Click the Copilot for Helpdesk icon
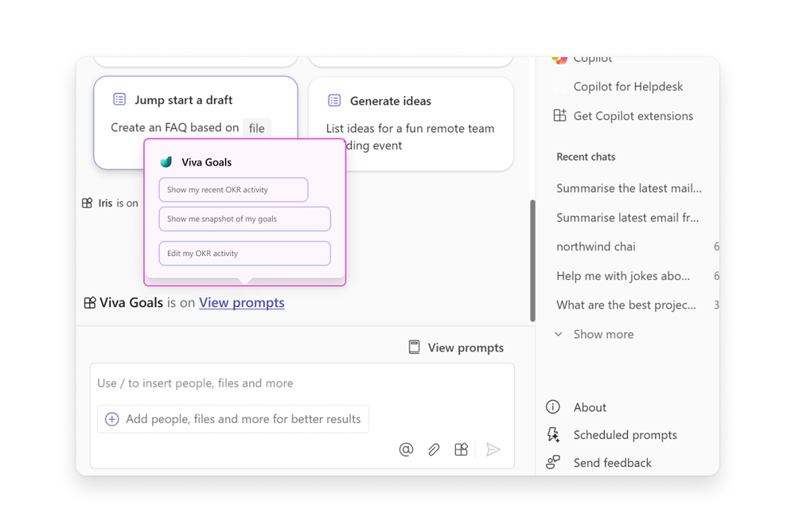Screen dimensions: 795x532 pos(559,87)
